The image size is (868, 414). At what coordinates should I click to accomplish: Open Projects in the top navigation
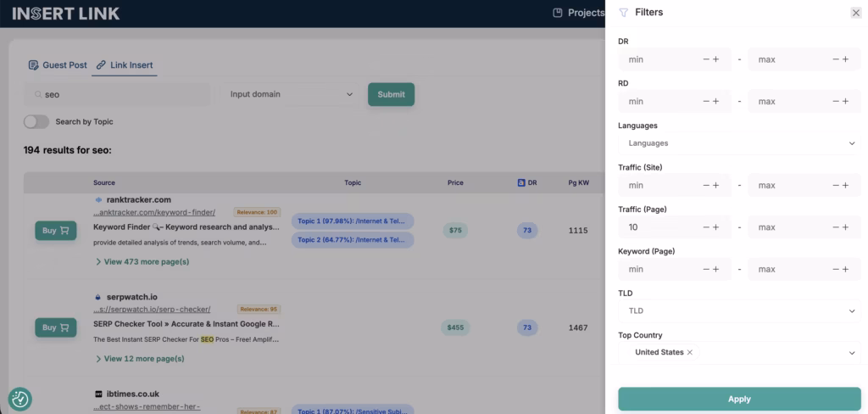[578, 13]
